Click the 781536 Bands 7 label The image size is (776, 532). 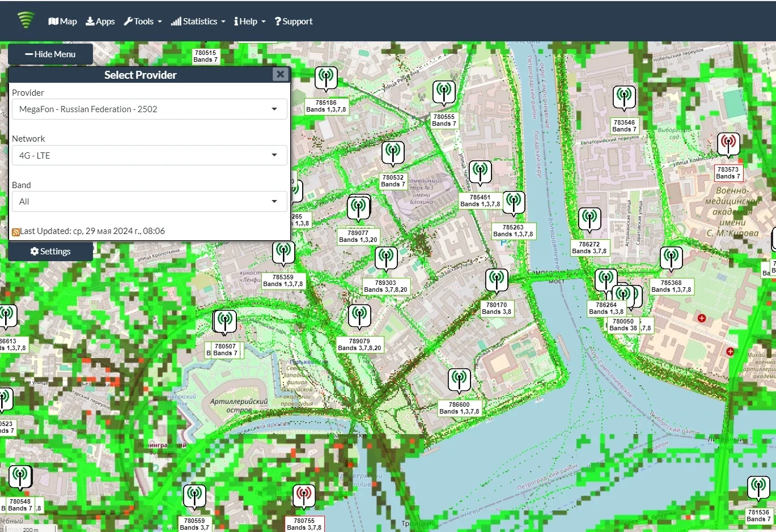coord(758,516)
